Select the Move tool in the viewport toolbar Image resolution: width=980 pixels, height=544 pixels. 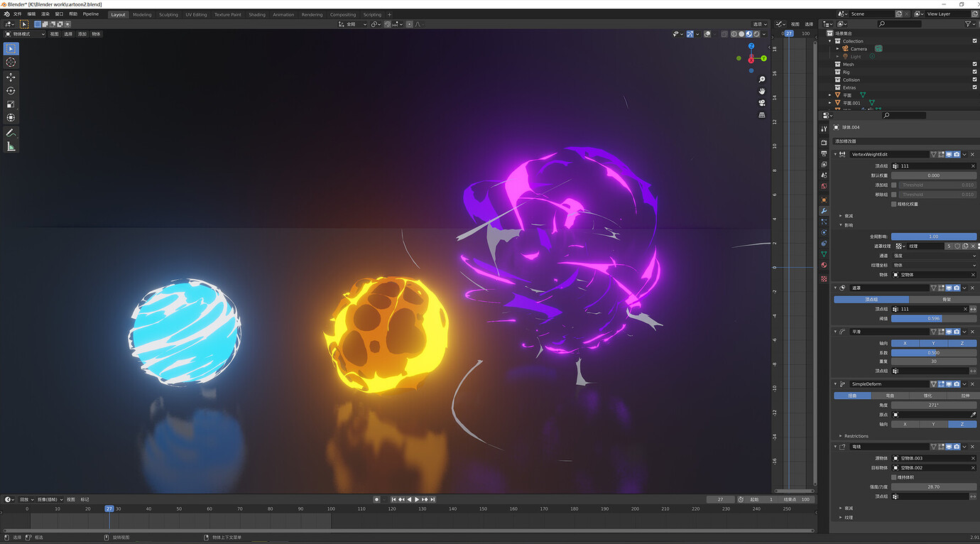click(x=11, y=77)
